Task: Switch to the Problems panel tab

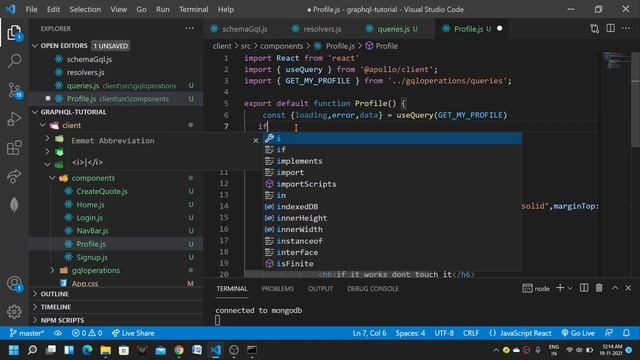Action: (278, 289)
